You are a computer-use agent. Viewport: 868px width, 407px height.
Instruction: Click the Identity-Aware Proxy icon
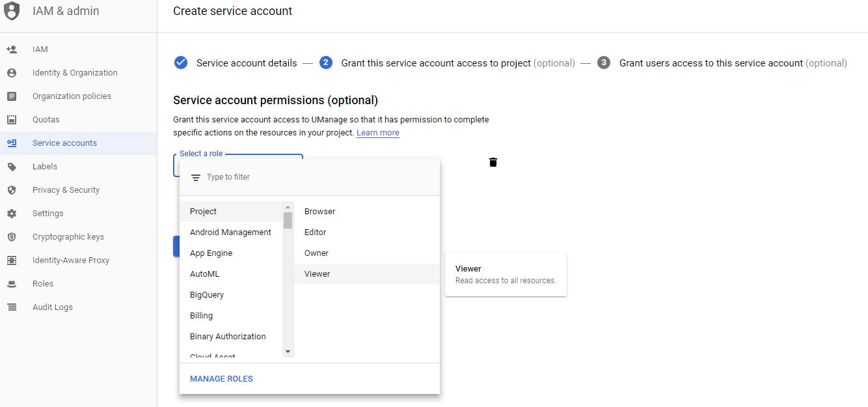[14, 260]
